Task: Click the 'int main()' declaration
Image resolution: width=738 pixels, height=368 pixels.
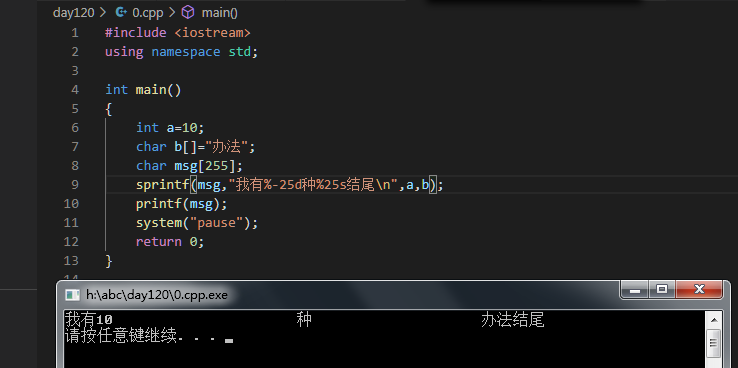Action: point(143,90)
